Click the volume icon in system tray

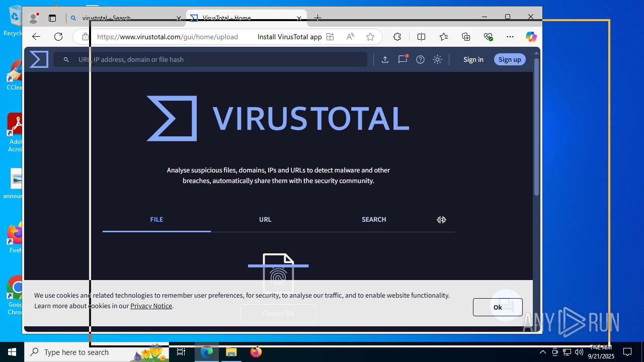579,352
